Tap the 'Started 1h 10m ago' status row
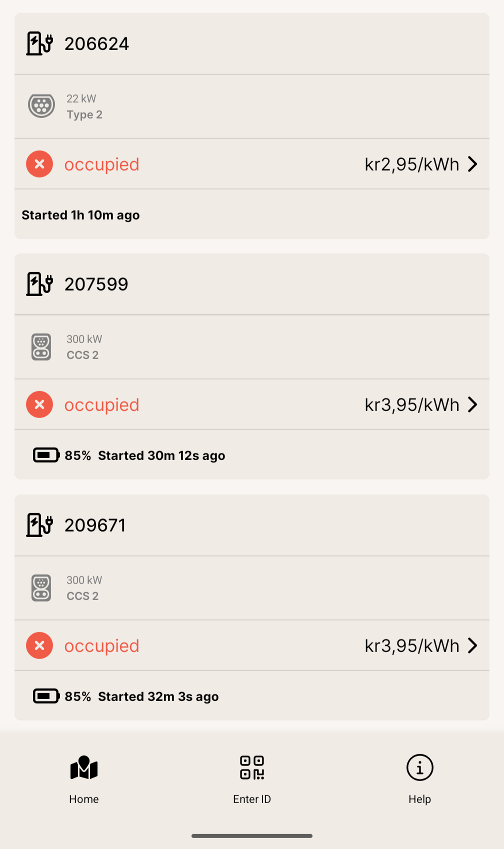504x849 pixels. [x=80, y=215]
